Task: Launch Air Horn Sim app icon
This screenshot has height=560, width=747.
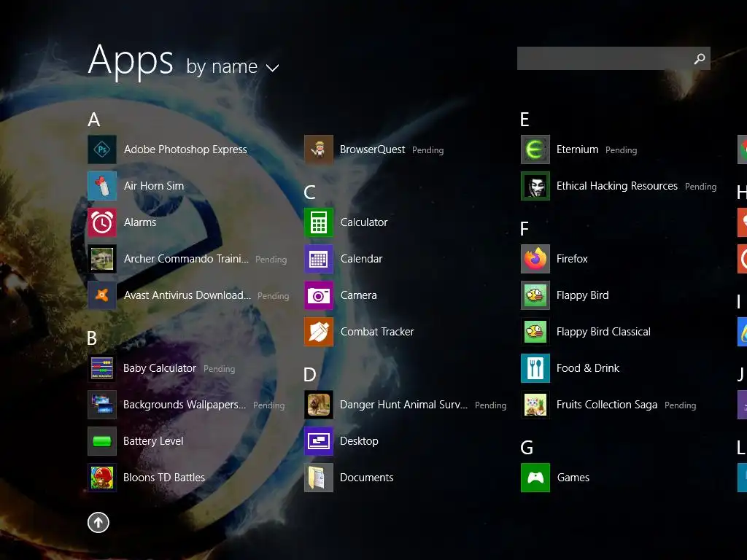Action: coord(102,186)
